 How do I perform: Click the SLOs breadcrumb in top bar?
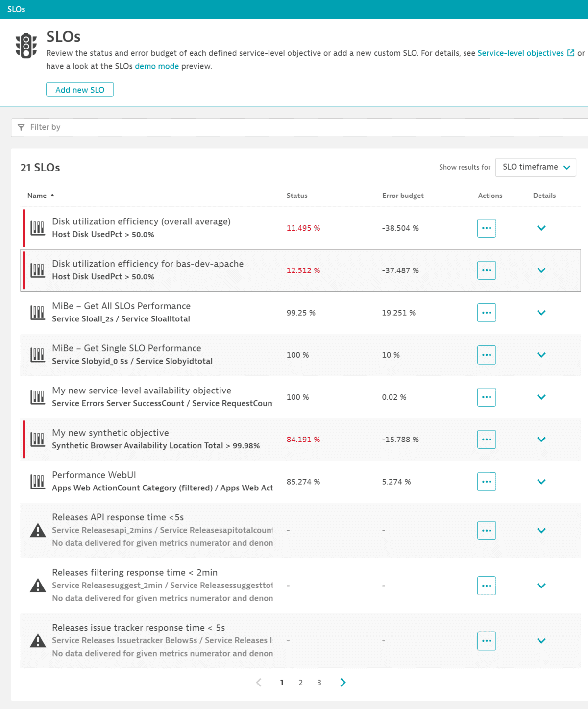click(16, 9)
